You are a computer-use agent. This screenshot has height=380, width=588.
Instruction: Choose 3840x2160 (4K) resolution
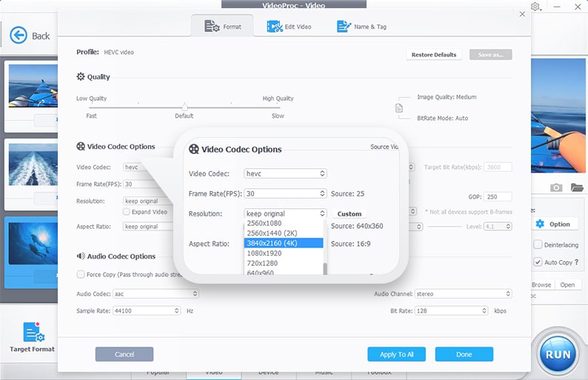[x=284, y=243]
